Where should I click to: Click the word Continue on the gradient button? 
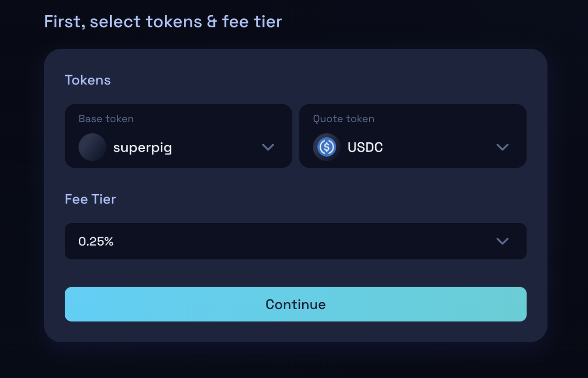coord(295,304)
